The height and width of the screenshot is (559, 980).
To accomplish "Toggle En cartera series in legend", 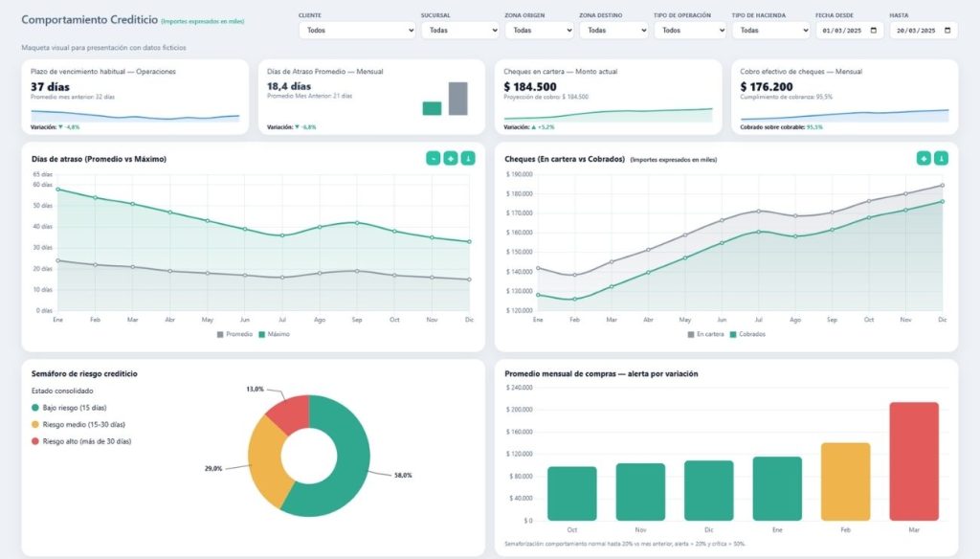I will (706, 334).
